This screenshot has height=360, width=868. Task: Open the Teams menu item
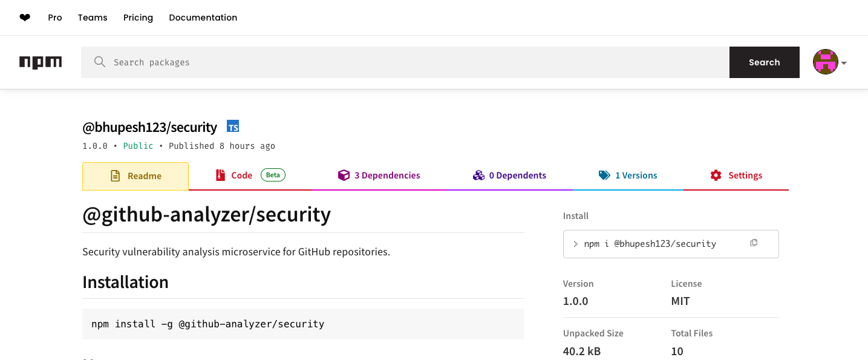click(93, 18)
